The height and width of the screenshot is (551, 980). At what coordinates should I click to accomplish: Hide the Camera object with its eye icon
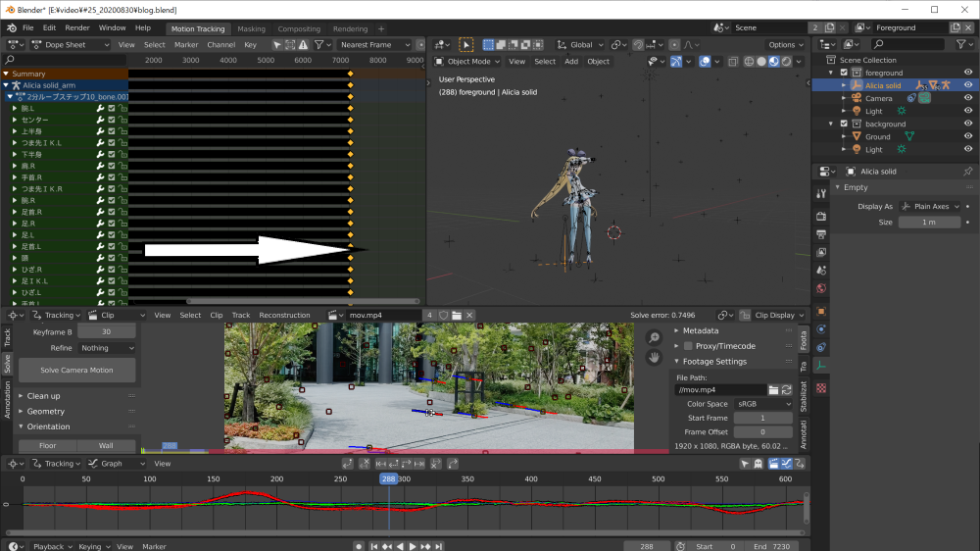click(968, 98)
